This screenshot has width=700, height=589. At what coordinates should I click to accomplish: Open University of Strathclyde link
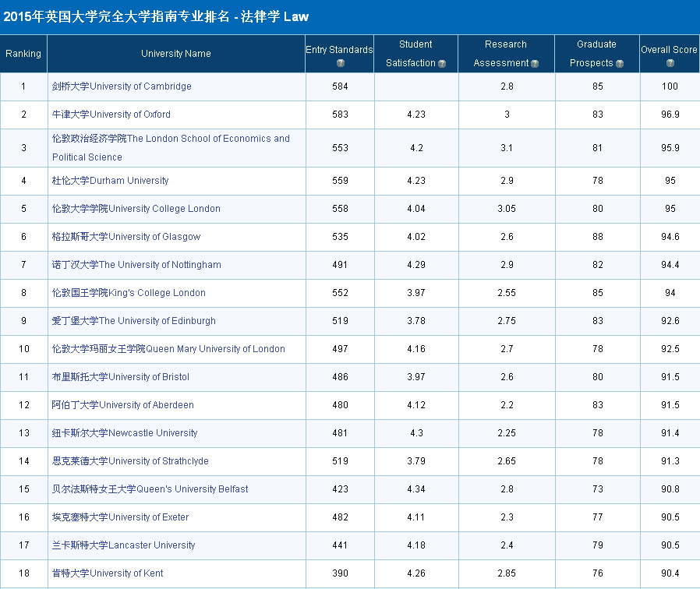[130, 461]
